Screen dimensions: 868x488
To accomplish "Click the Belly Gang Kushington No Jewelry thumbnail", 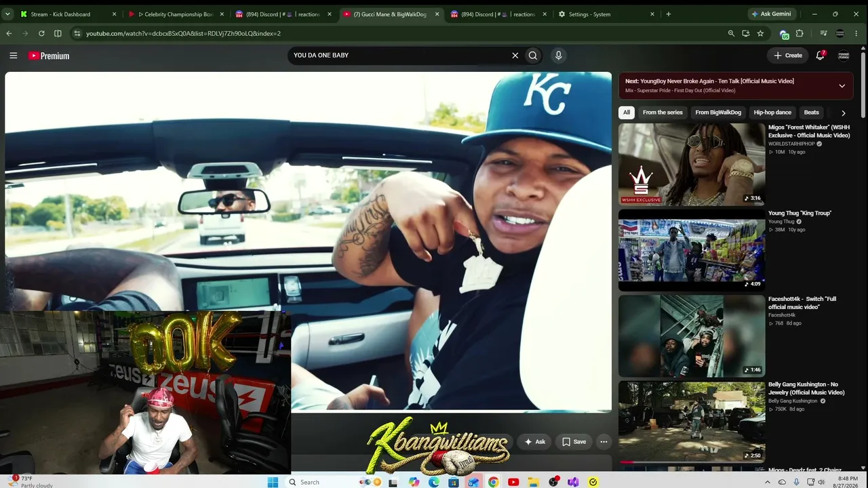I will coord(692,422).
